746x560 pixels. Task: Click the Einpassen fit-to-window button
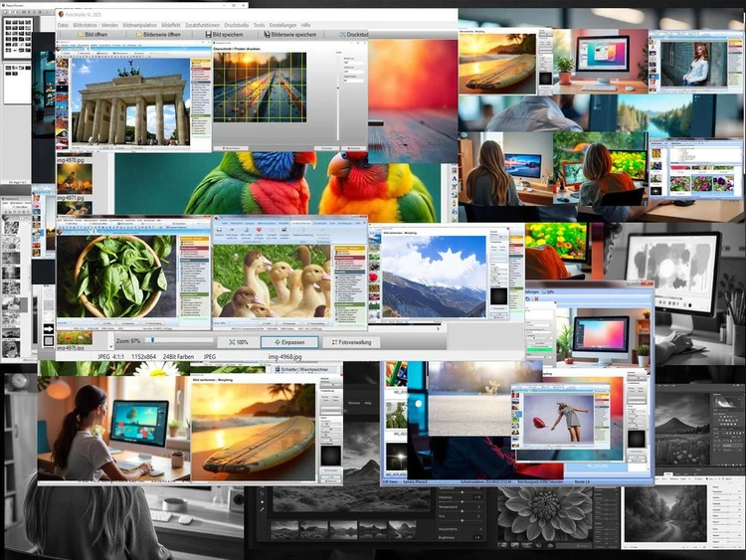[289, 342]
